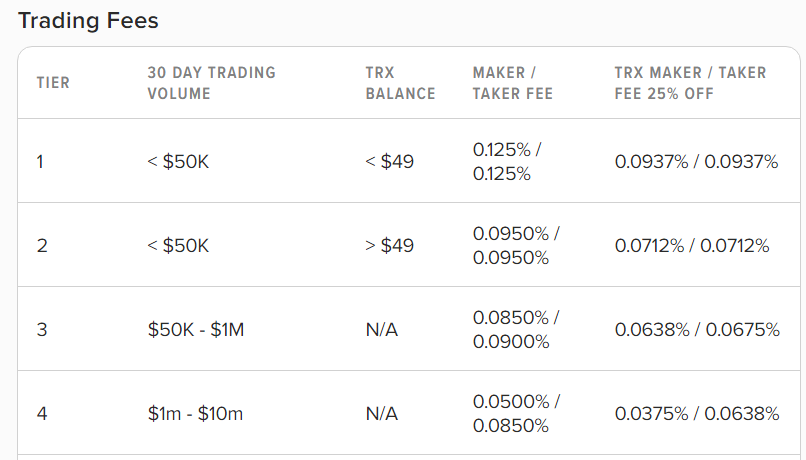Click the 0.0638% / 0.0675% discounted fee
806x460 pixels.
pyautogui.click(x=697, y=329)
